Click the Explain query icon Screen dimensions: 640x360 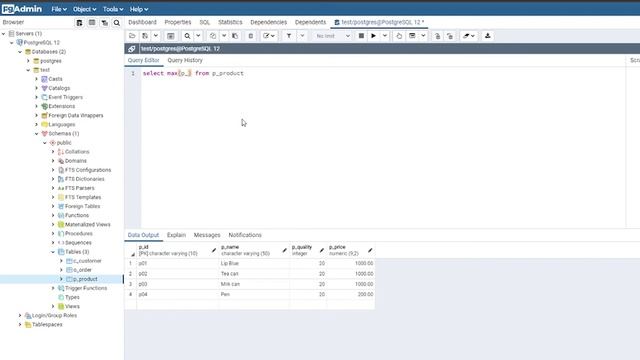tap(399, 36)
